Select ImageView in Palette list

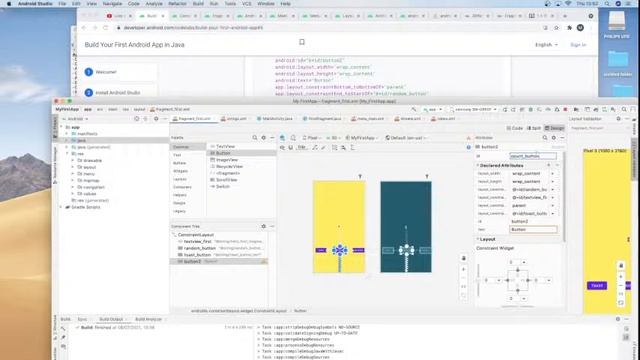click(227, 160)
